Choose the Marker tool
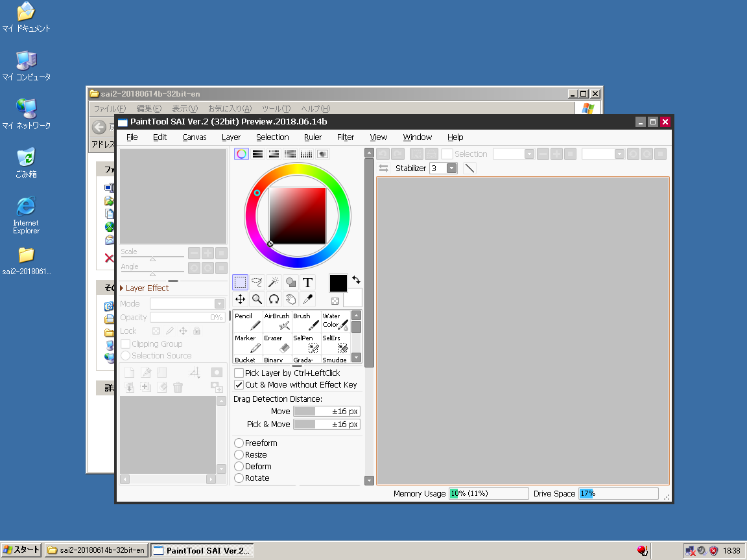747x560 pixels. pyautogui.click(x=248, y=344)
